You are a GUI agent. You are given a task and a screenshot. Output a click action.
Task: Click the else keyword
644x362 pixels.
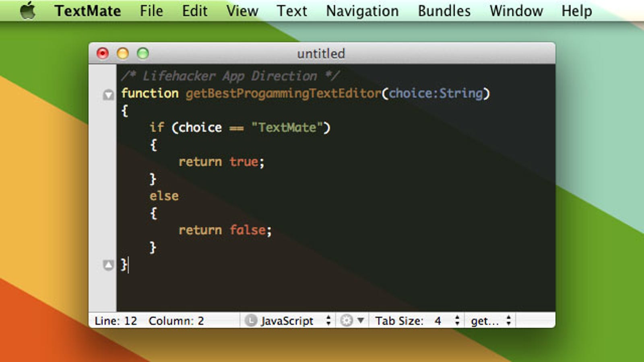164,196
